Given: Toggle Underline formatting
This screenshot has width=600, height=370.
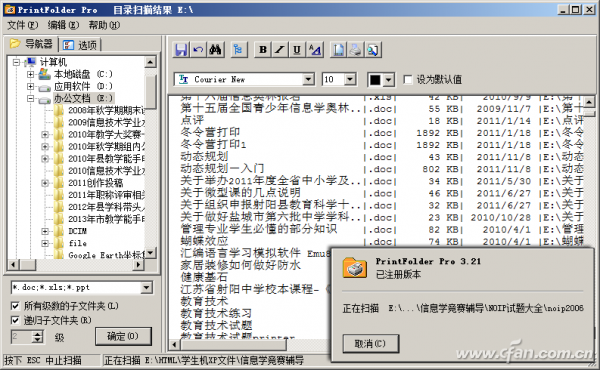Looking at the screenshot, I should [x=297, y=50].
